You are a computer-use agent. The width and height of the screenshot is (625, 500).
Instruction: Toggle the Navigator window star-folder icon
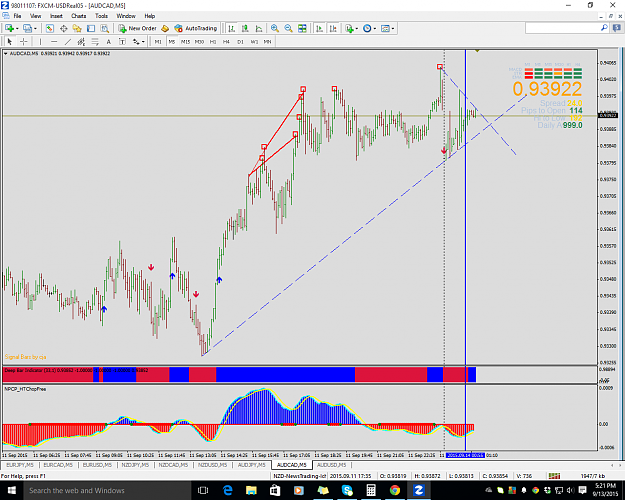(x=77, y=28)
